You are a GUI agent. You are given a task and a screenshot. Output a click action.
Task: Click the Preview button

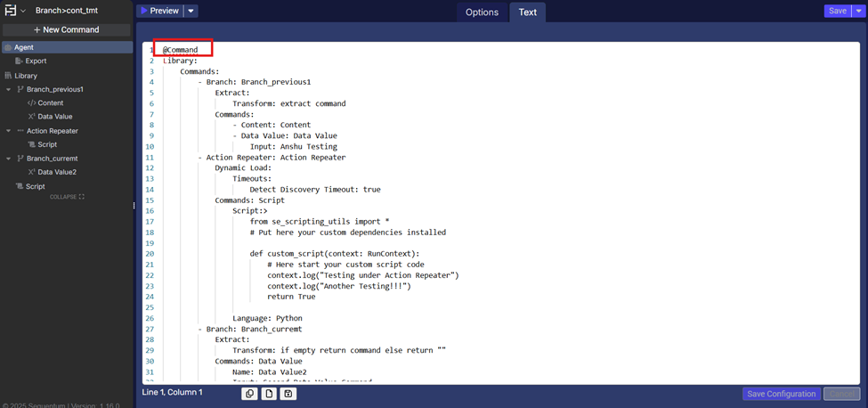[x=159, y=11]
